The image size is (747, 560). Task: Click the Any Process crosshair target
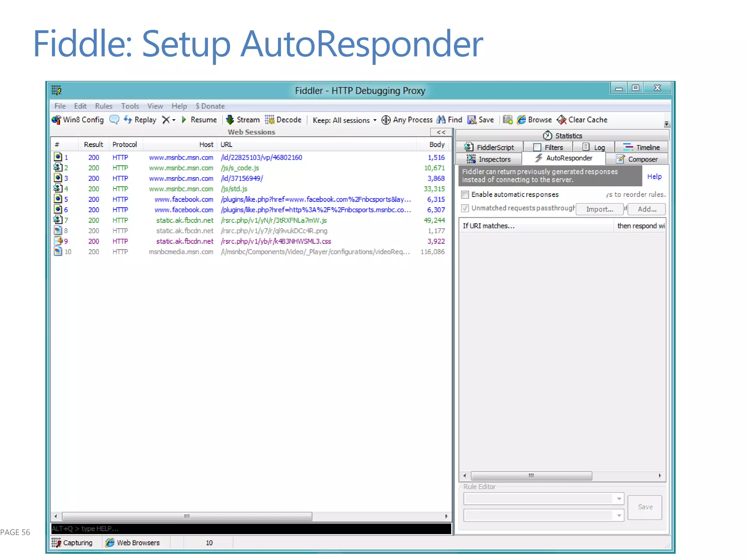[x=386, y=120]
